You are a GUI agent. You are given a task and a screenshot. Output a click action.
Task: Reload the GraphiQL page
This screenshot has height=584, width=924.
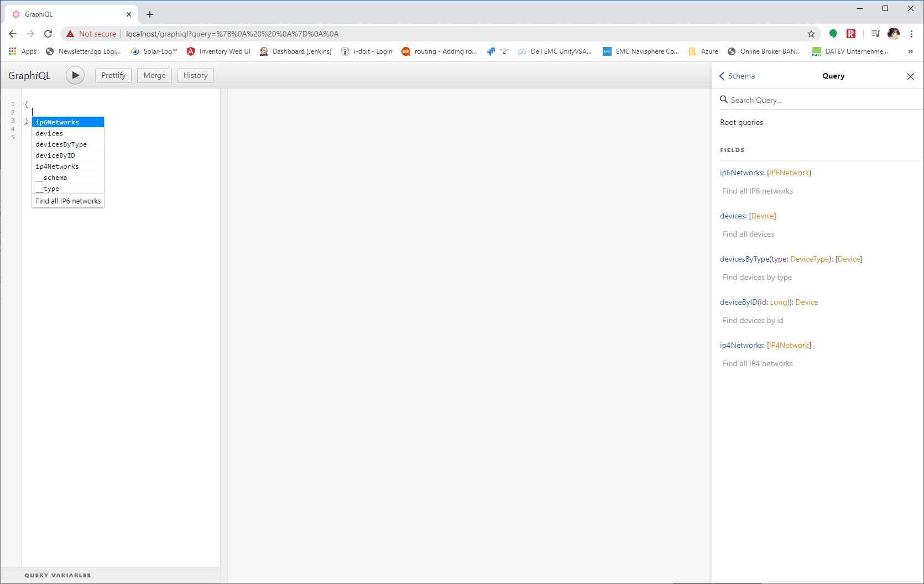(48, 34)
